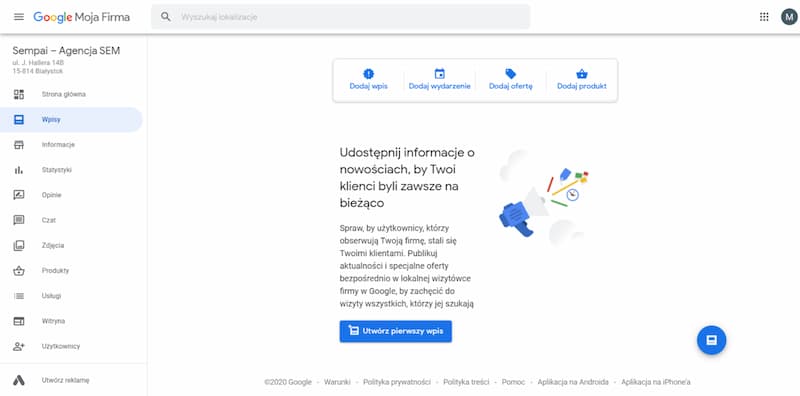The height and width of the screenshot is (396, 800).
Task: Click Utwórz pierwszy wpis button
Action: click(x=395, y=331)
